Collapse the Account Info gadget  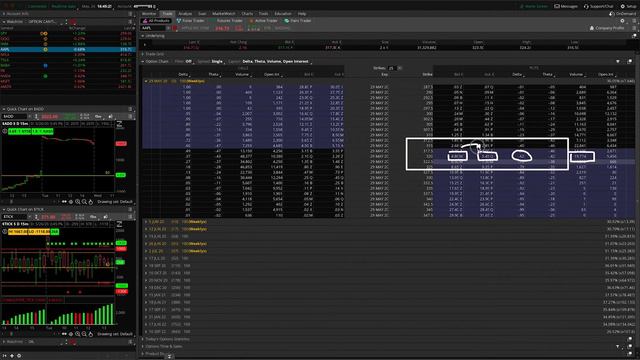coord(4,13)
